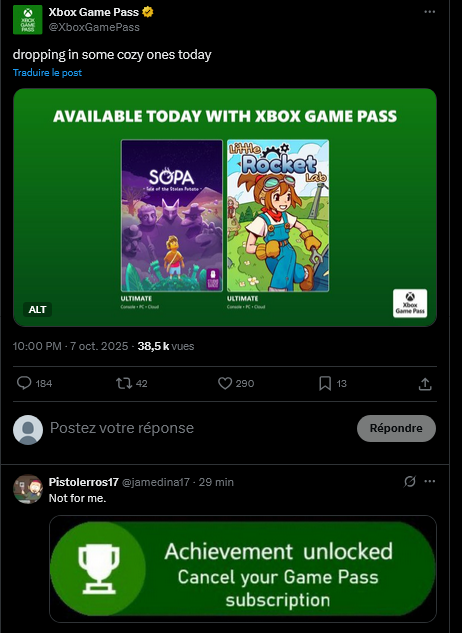Bookmark the post with the bookmark icon

pos(325,383)
